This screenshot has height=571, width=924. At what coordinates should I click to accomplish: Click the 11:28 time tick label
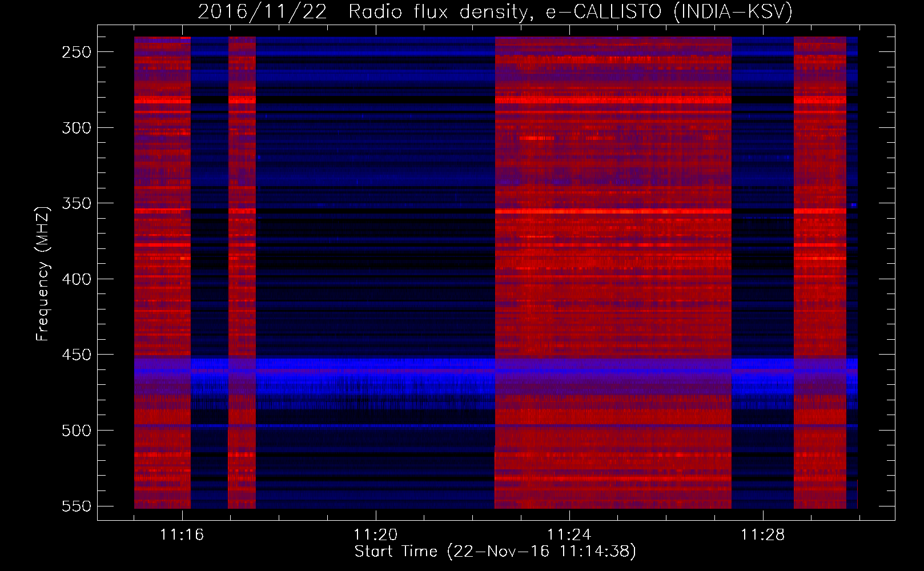763,535
